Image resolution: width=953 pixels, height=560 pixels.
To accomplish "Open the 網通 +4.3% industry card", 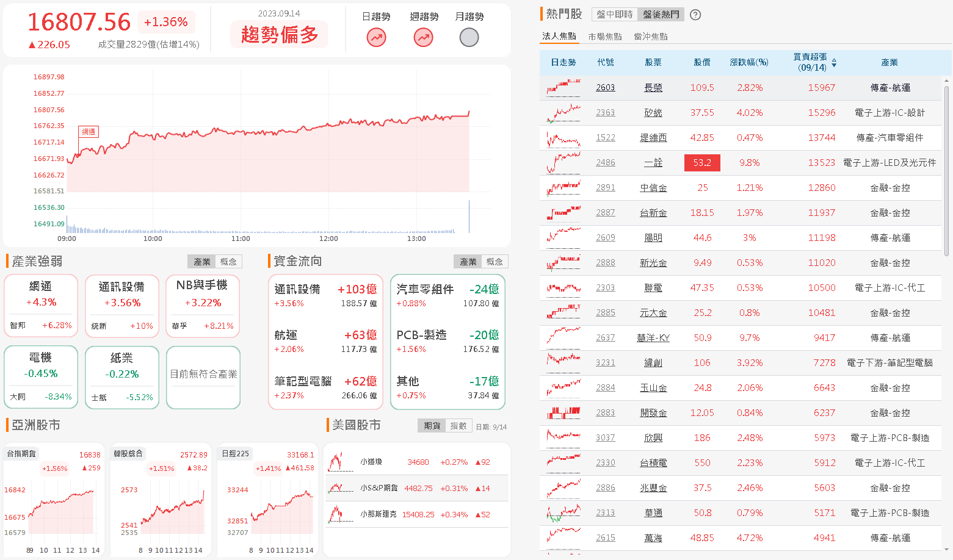I will [x=41, y=306].
